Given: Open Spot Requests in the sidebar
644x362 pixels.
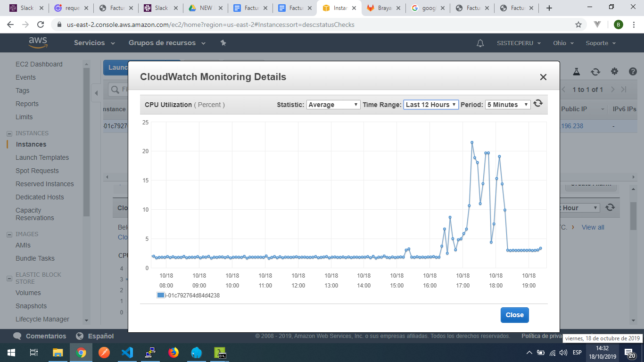Looking at the screenshot, I should point(37,171).
